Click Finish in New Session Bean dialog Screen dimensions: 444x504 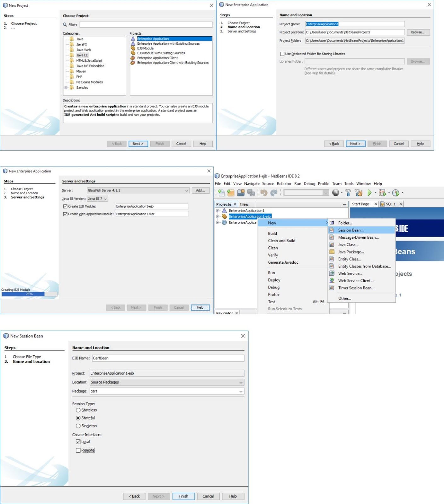(183, 496)
